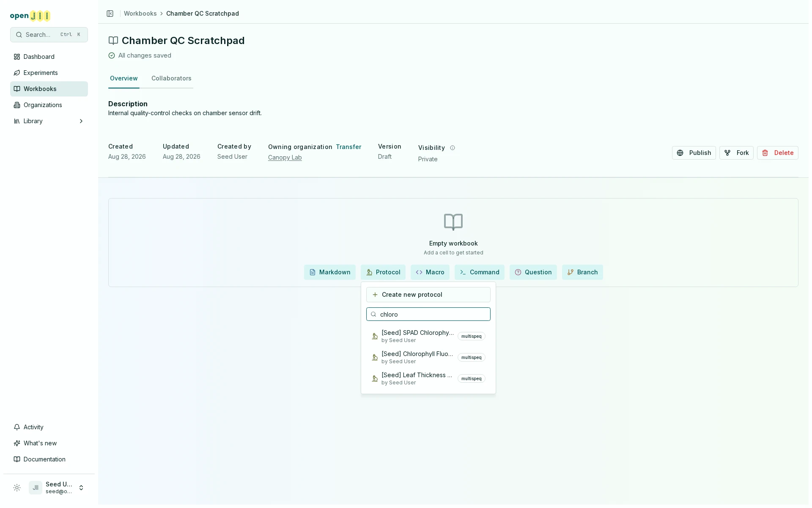Image resolution: width=812 pixels, height=508 pixels.
Task: Click the microscope icon on Chlorophyll Fluo row
Action: point(375,357)
